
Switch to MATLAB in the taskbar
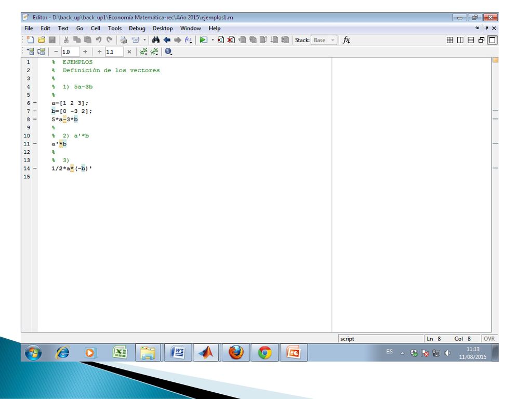pyautogui.click(x=206, y=353)
